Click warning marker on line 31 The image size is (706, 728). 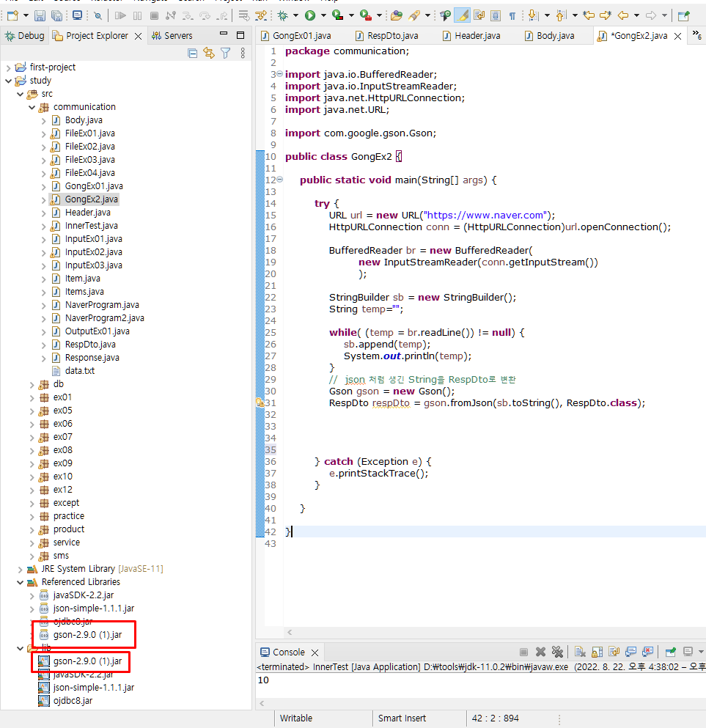(x=260, y=403)
